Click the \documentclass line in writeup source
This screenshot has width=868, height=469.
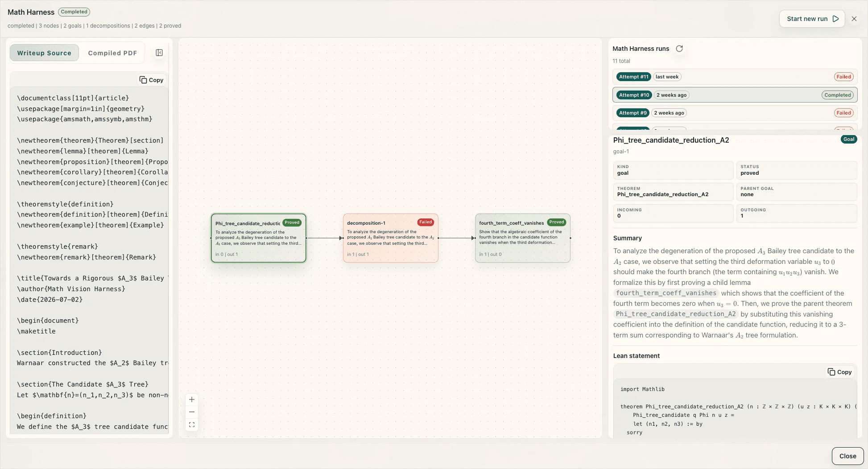pos(73,98)
